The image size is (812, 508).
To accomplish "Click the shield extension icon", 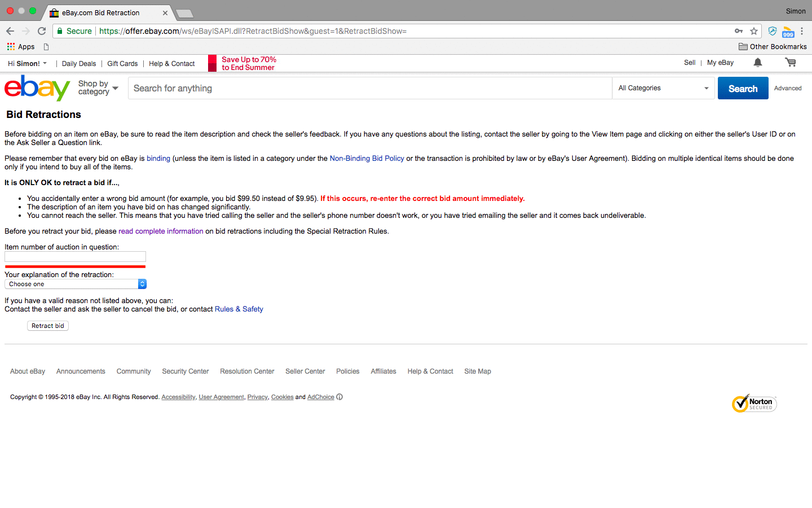I will point(773,31).
